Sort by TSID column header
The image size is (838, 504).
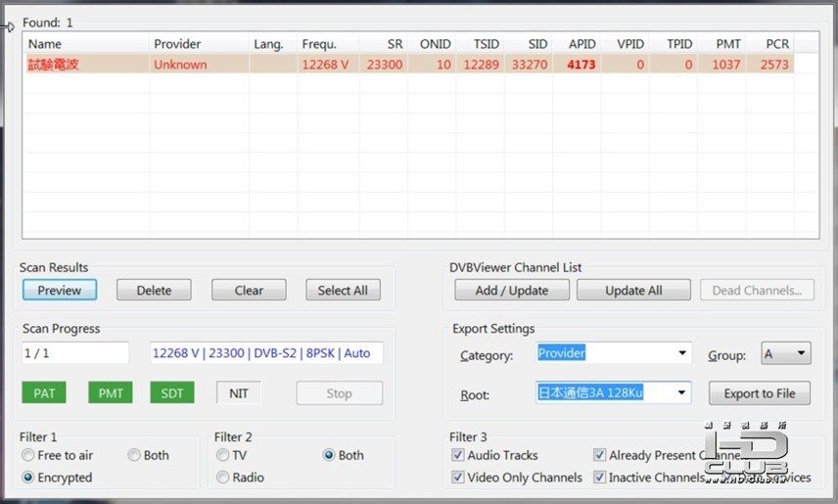pyautogui.click(x=480, y=44)
